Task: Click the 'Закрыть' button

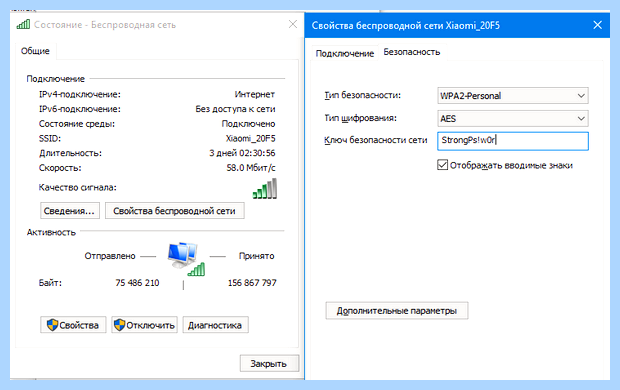Action: pyautogui.click(x=269, y=363)
